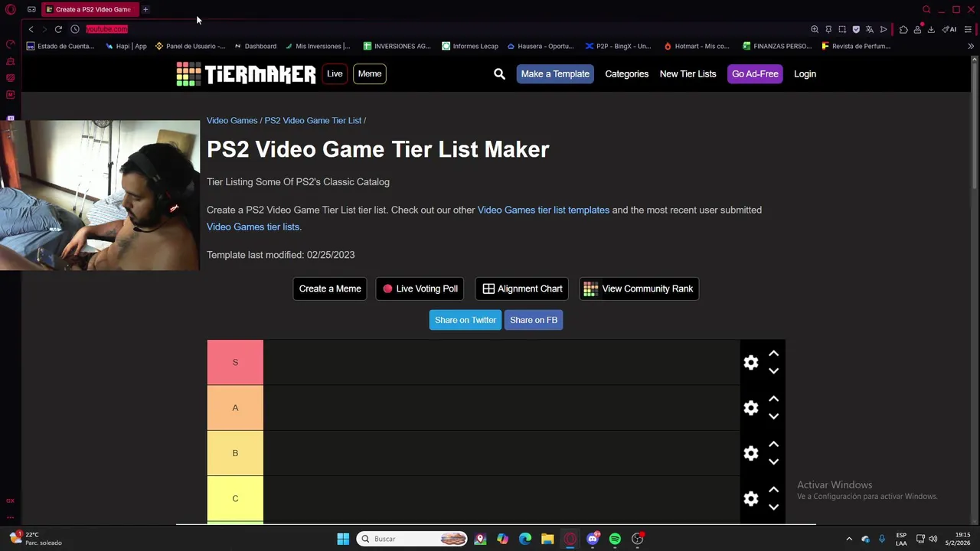Open the extensions cube icon

coord(903,29)
